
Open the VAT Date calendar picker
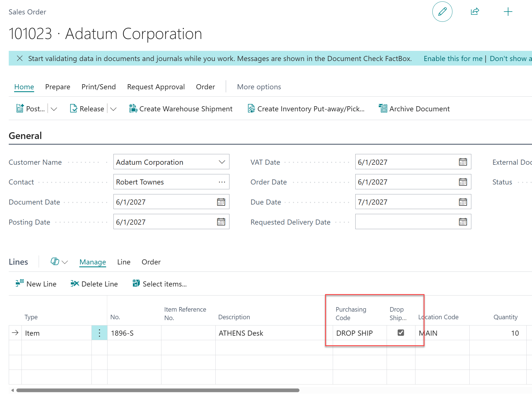tap(463, 162)
